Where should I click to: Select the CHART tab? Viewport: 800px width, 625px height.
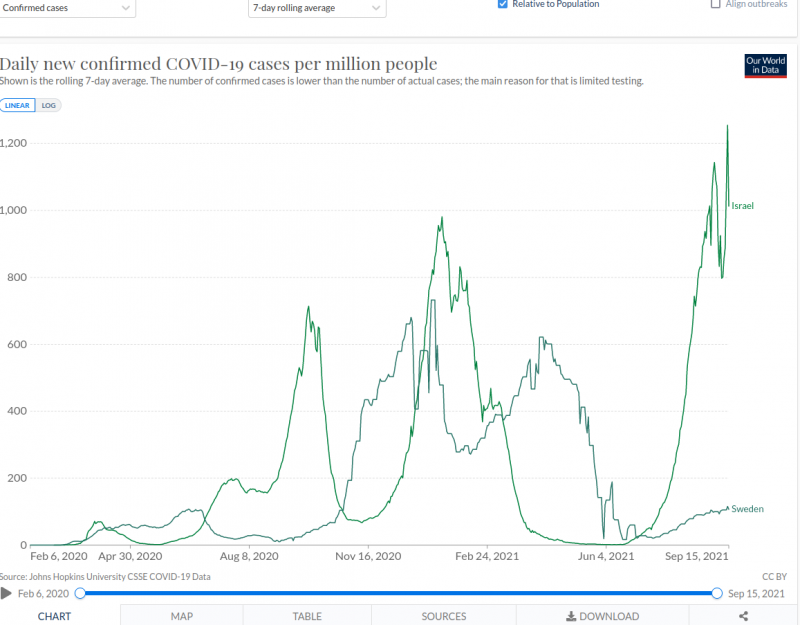(x=54, y=617)
